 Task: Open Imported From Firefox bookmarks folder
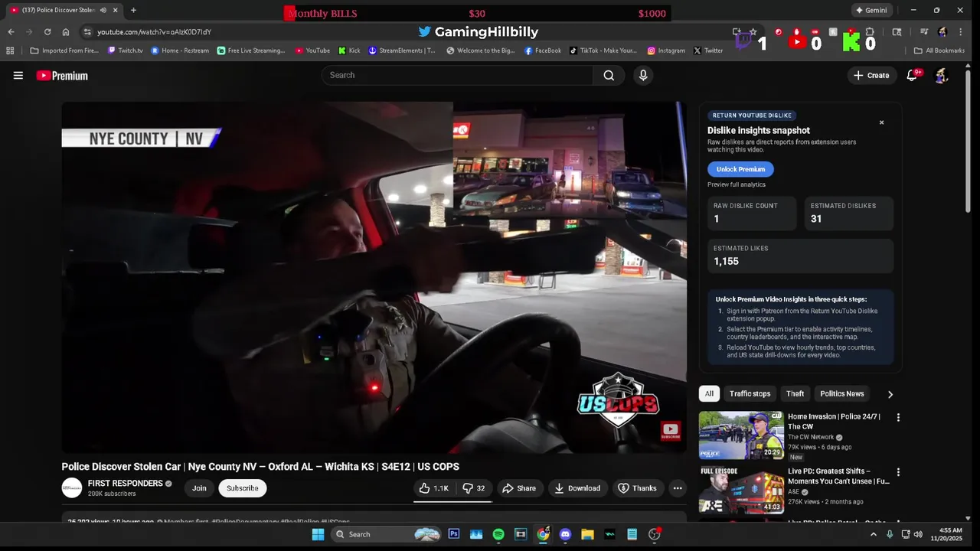[66, 51]
